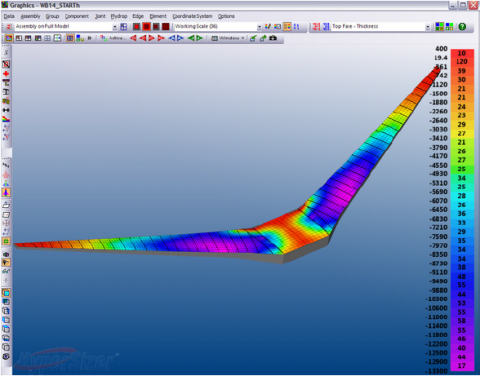Expand the Top Face - Thickness dropdown
480x376 pixels.
[x=428, y=27]
